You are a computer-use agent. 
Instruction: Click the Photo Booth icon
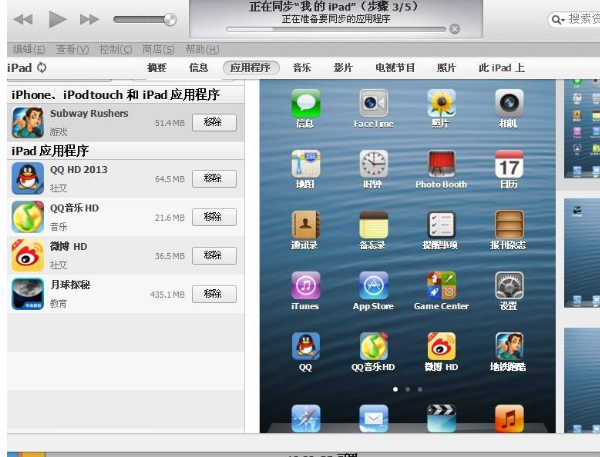[441, 164]
